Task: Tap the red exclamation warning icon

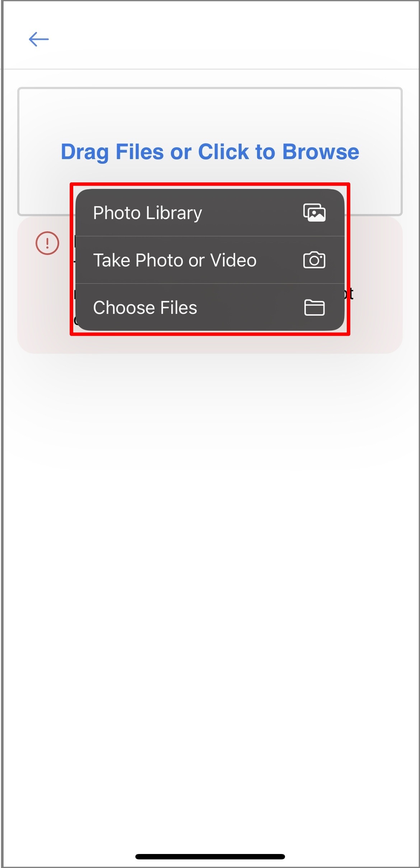Action: pyautogui.click(x=47, y=243)
